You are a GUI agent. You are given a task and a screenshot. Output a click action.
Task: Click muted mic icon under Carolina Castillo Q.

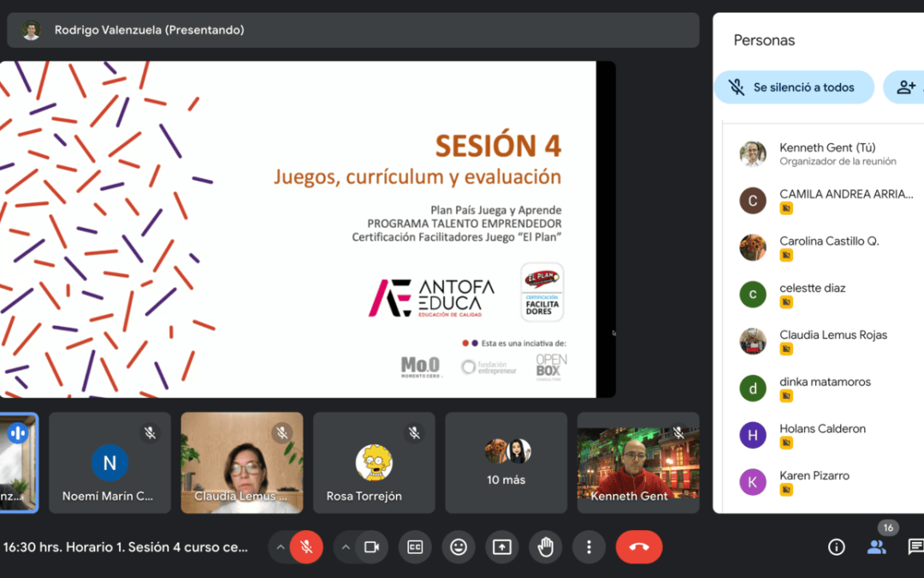[786, 255]
